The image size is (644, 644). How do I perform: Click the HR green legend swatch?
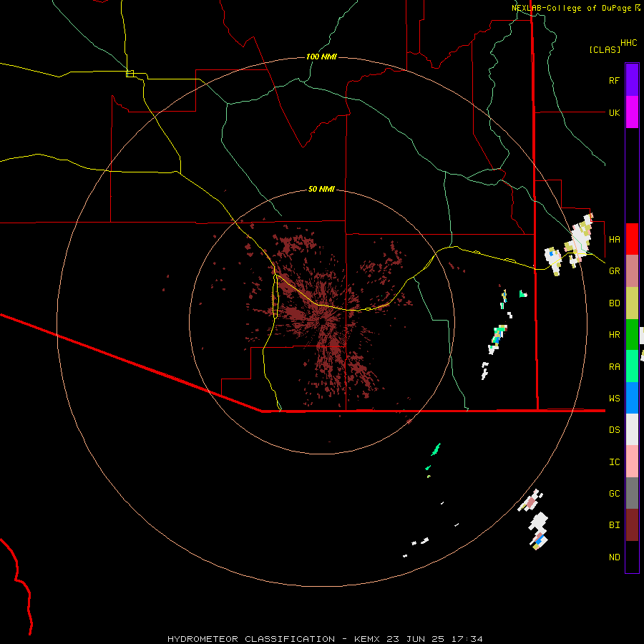coord(632,334)
